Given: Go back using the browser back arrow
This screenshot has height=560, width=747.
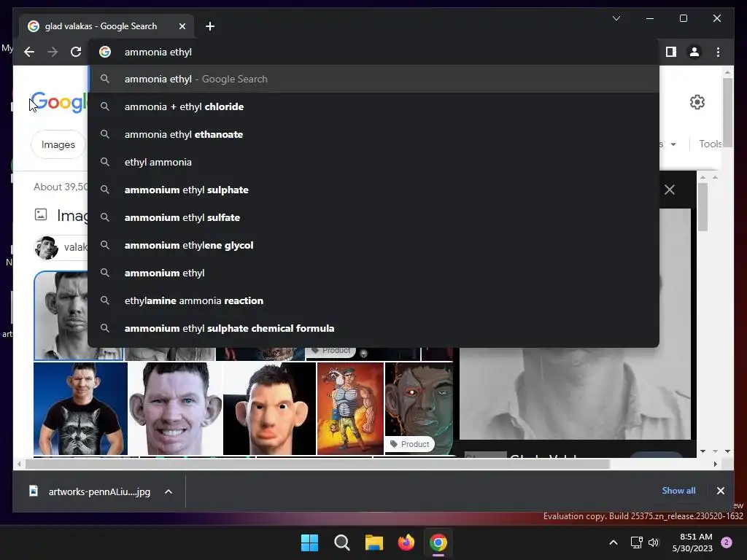Looking at the screenshot, I should click(x=29, y=52).
